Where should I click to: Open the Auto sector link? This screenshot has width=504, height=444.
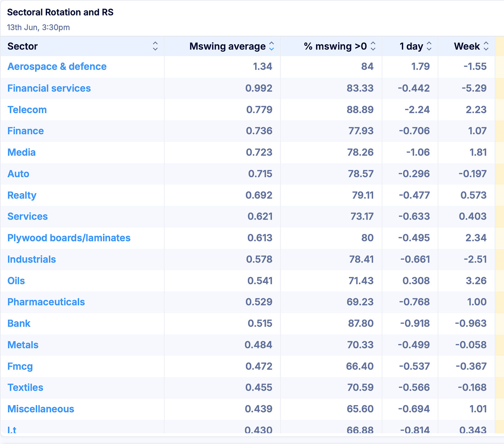[18, 174]
